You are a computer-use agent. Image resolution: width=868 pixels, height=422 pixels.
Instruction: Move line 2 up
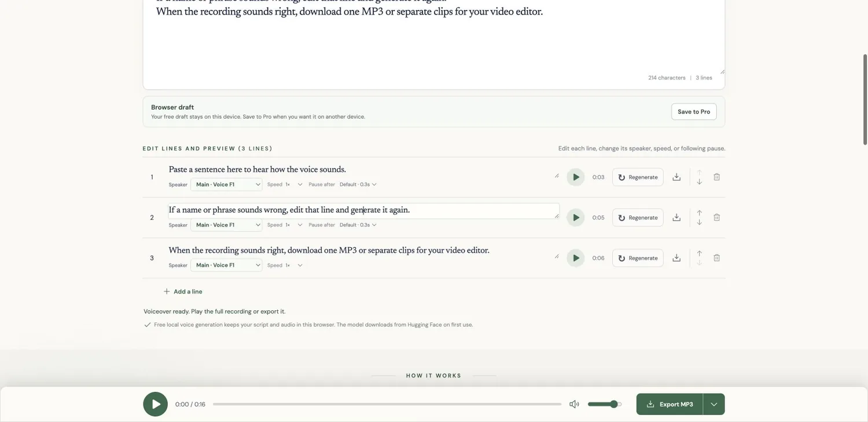[x=699, y=213]
